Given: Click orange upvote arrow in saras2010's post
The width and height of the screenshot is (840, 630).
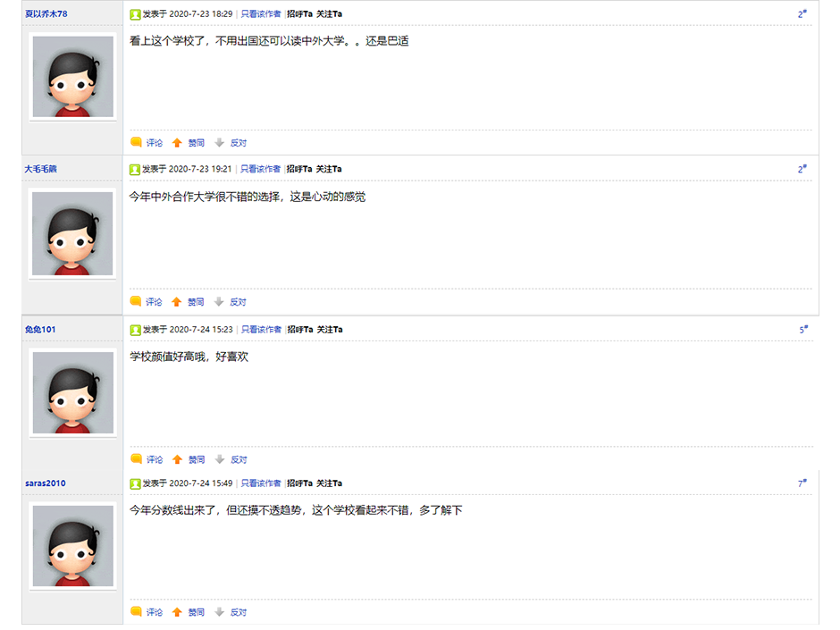Looking at the screenshot, I should coord(177,612).
